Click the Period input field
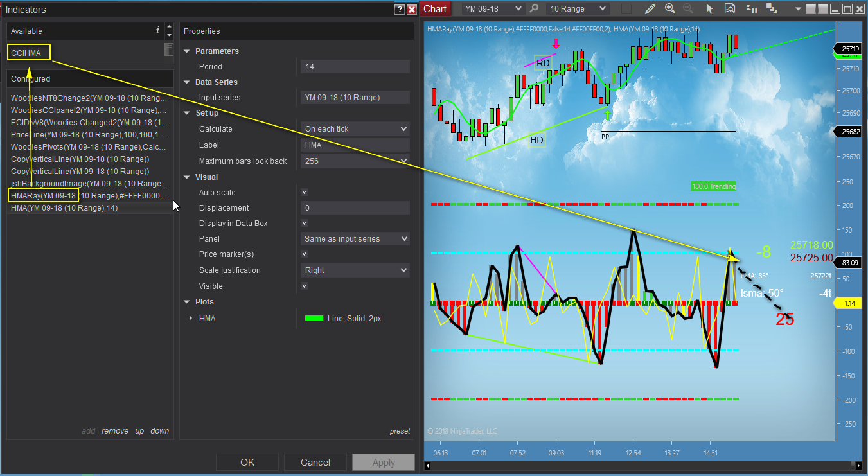Screen dimensions: 868x476 pyautogui.click(x=355, y=67)
